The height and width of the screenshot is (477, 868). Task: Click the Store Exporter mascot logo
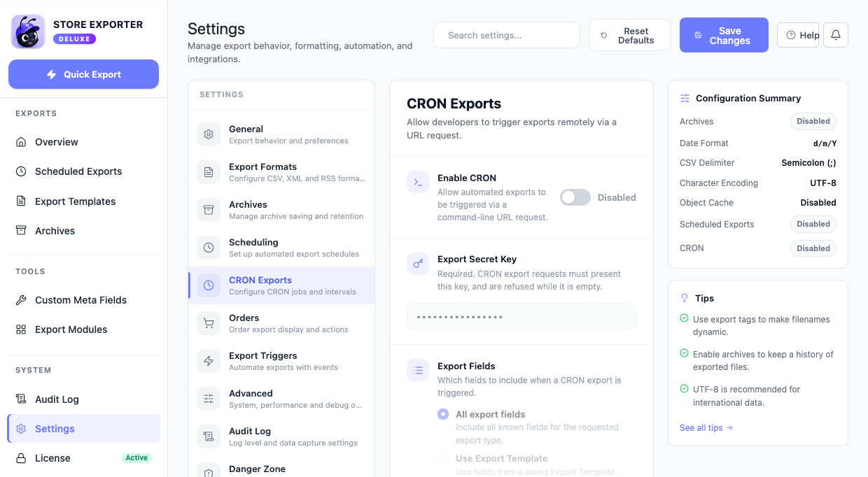[x=28, y=31]
